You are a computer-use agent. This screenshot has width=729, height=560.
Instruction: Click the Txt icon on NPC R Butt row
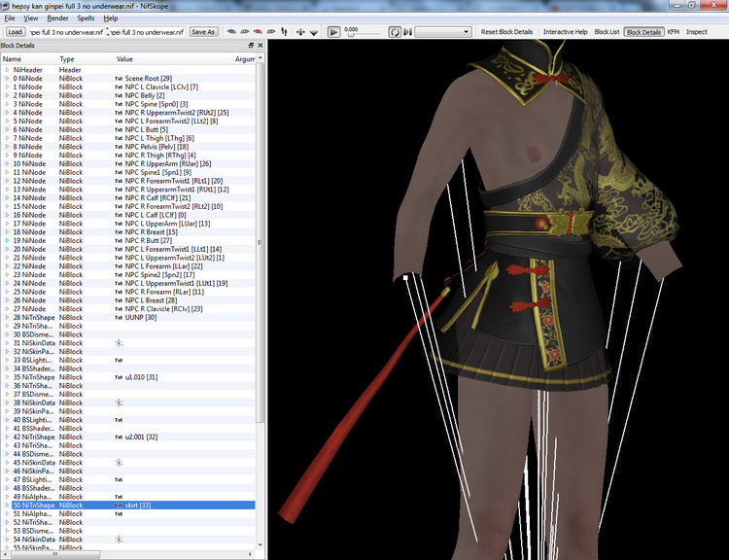pos(119,240)
